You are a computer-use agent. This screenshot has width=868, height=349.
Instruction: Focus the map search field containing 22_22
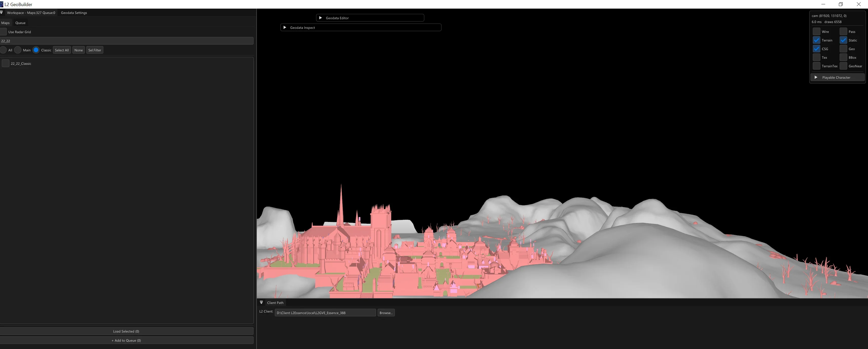click(126, 41)
